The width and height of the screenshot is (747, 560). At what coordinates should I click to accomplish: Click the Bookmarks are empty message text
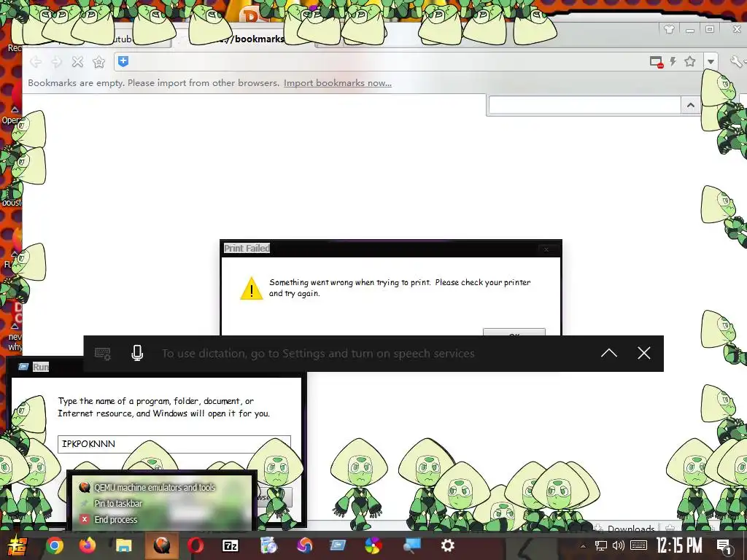click(153, 83)
